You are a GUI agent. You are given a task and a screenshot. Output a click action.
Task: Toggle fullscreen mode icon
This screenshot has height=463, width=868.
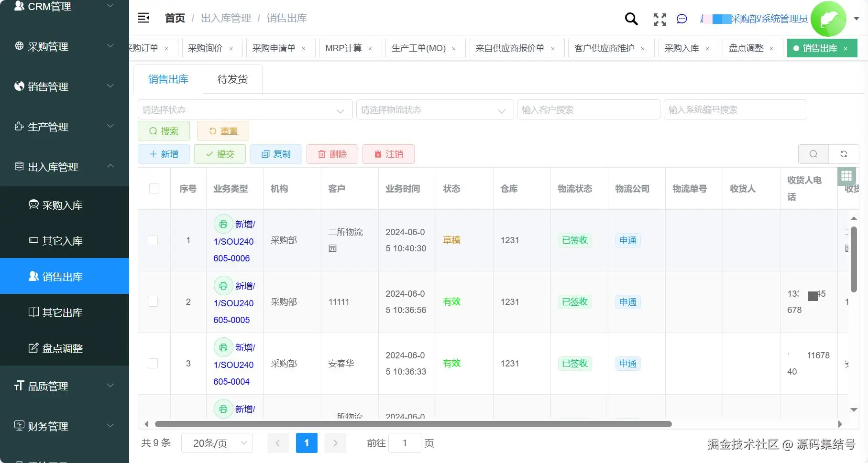[x=659, y=20]
